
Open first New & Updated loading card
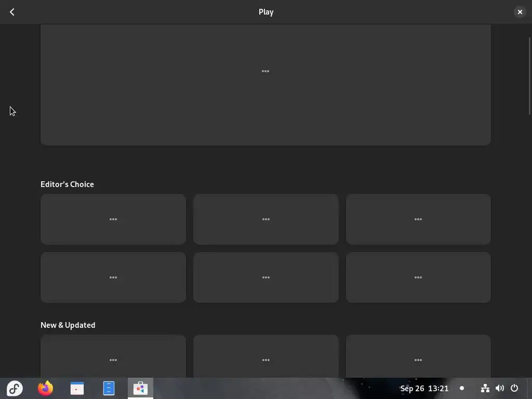[113, 356]
